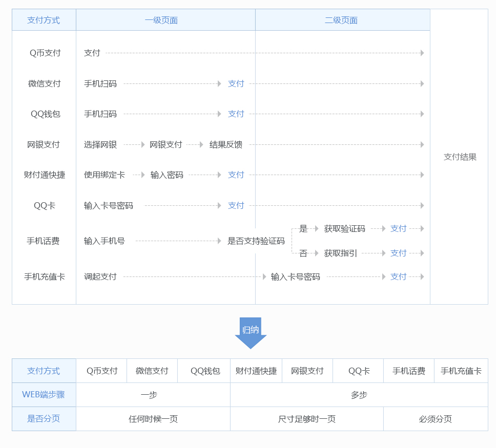The image size is (496, 448).
Task: Click the 输入密码 step
Action: (x=167, y=175)
